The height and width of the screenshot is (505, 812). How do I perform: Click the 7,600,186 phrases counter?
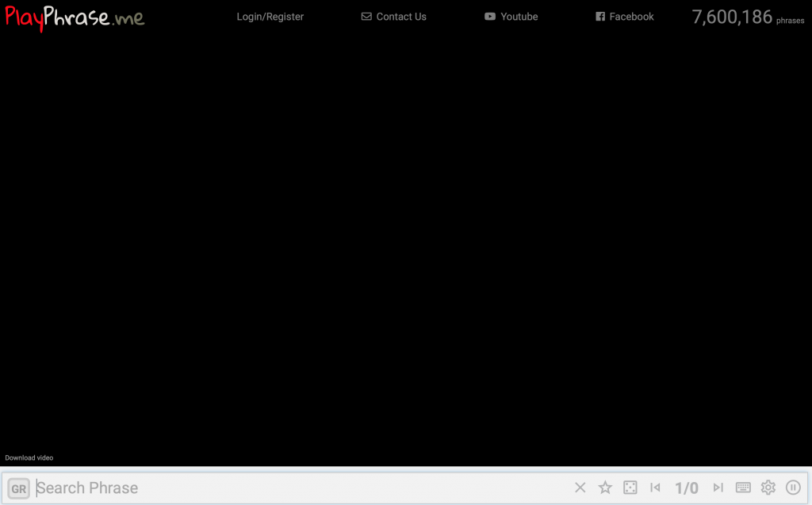(747, 17)
